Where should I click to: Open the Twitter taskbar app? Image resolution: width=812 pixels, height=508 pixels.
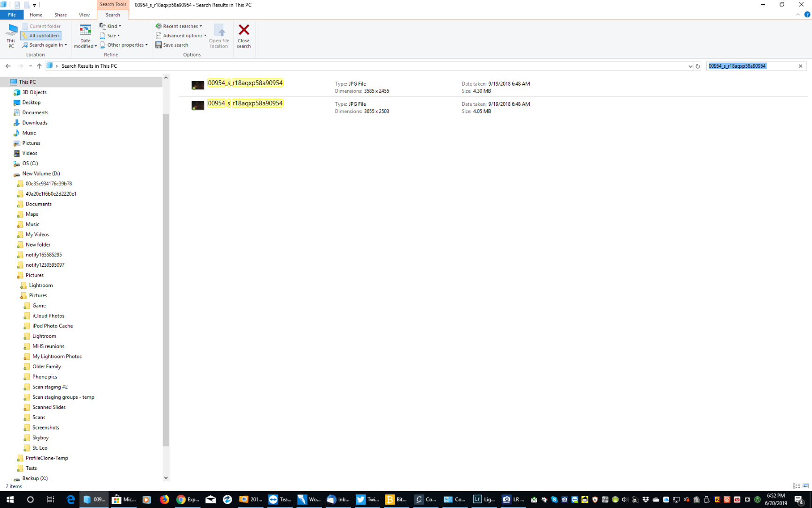(368, 500)
